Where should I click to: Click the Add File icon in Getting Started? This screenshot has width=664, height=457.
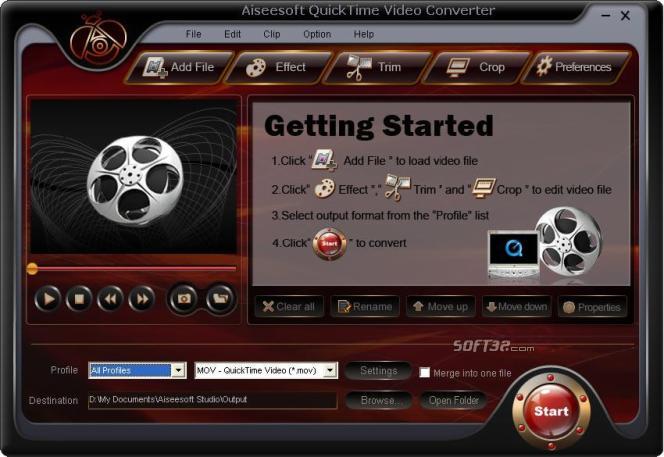pyautogui.click(x=324, y=160)
